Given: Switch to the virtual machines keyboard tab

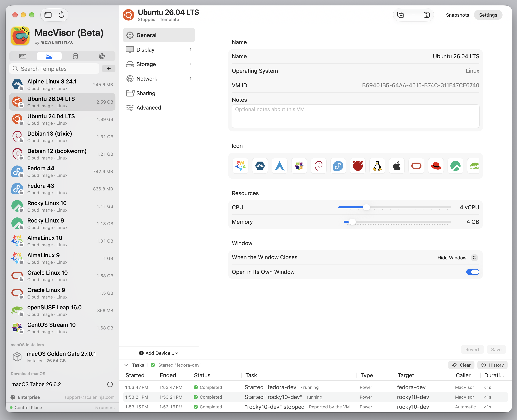Looking at the screenshot, I should click(x=23, y=56).
